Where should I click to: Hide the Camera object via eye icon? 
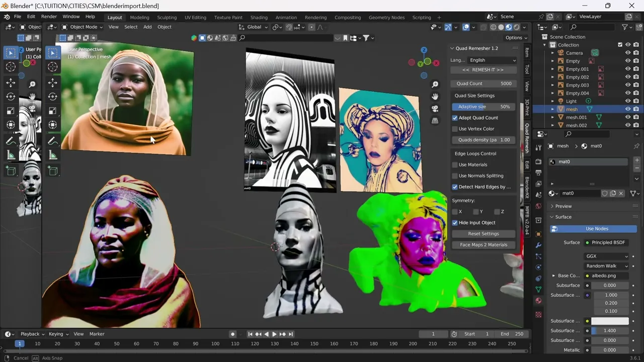coord(628,53)
